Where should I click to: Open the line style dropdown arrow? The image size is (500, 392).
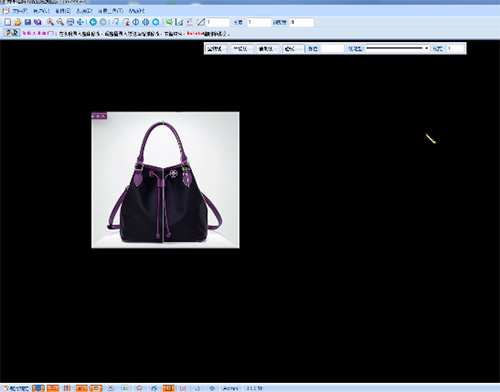tap(427, 49)
